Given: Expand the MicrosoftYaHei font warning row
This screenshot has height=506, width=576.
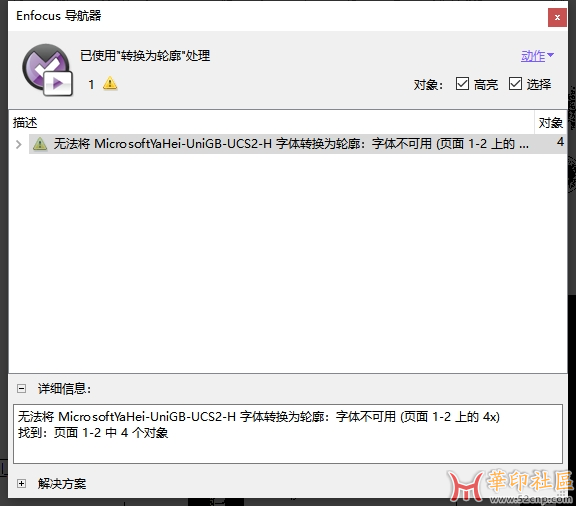Looking at the screenshot, I should [19, 144].
